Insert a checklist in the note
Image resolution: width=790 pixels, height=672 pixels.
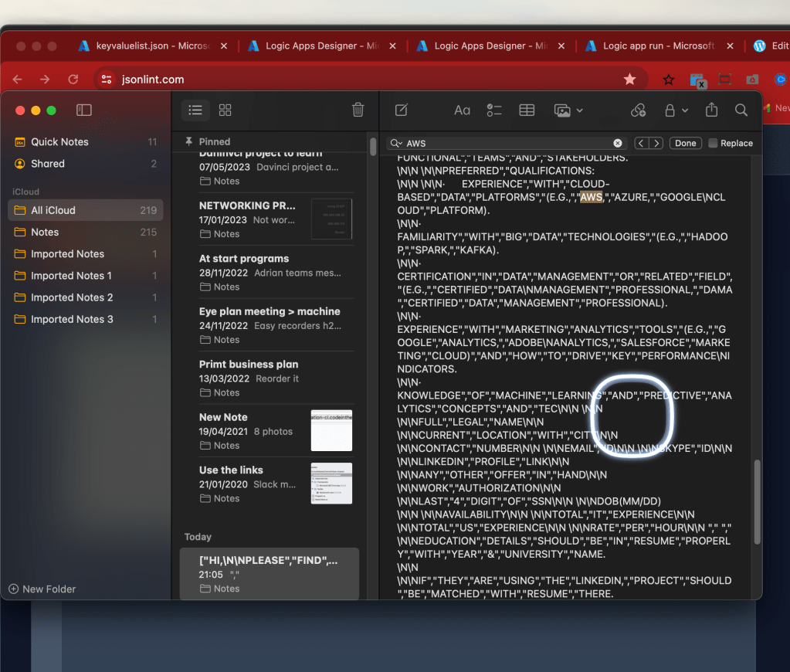pos(494,110)
